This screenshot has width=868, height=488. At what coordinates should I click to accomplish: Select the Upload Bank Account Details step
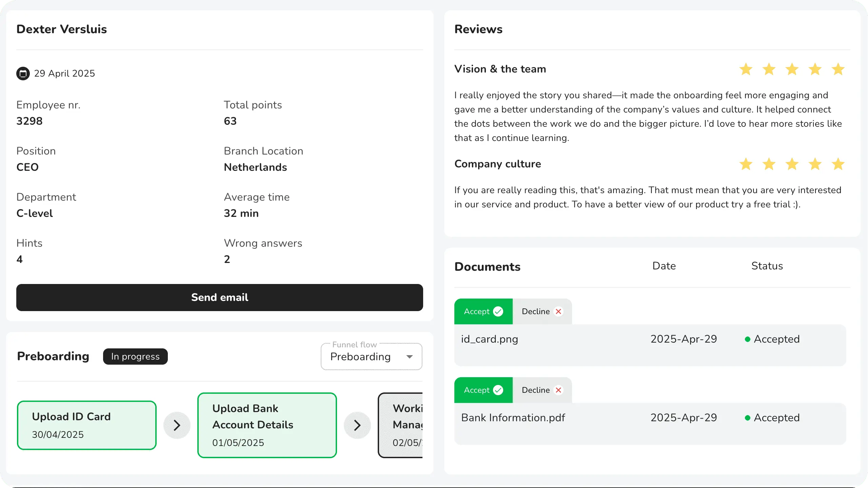click(267, 425)
